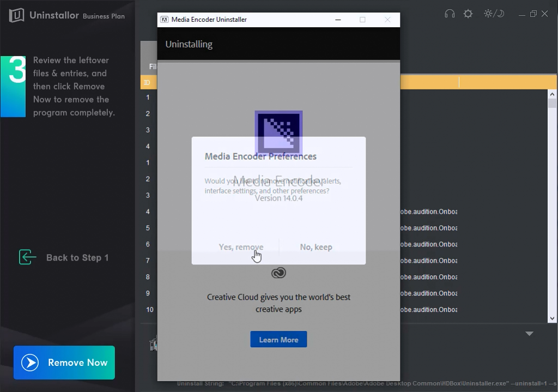Expand details with the down-triangle arrow
Image resolution: width=558 pixels, height=392 pixels.
click(x=529, y=334)
